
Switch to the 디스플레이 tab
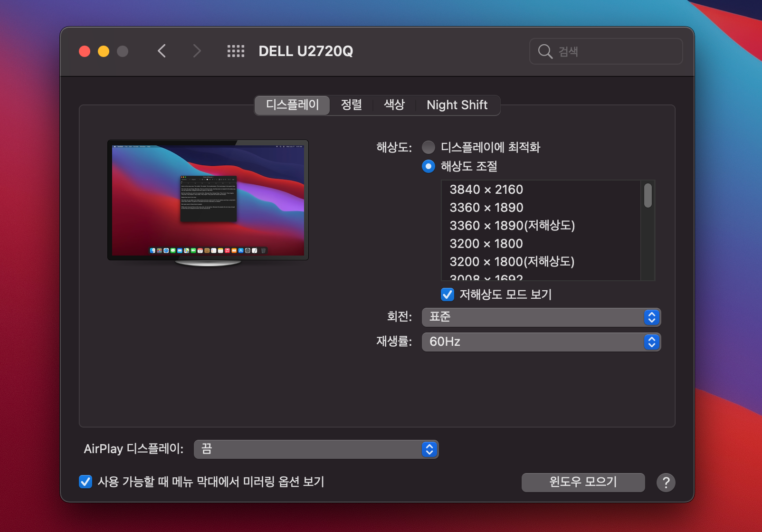[292, 105]
